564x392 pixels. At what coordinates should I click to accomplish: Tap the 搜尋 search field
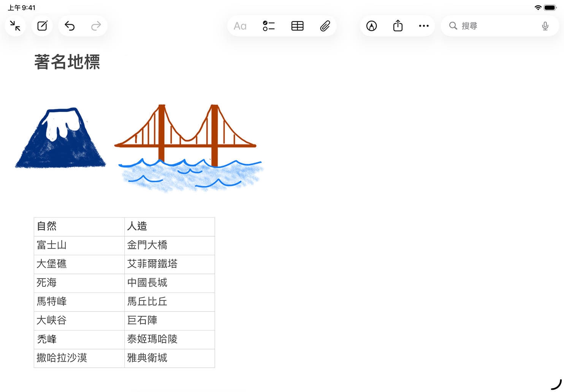(x=494, y=26)
